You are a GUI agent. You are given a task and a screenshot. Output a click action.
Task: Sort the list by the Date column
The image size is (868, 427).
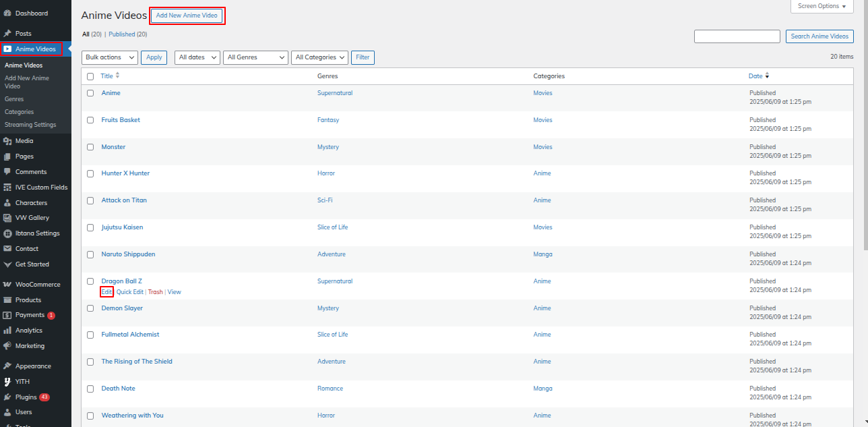tap(755, 76)
